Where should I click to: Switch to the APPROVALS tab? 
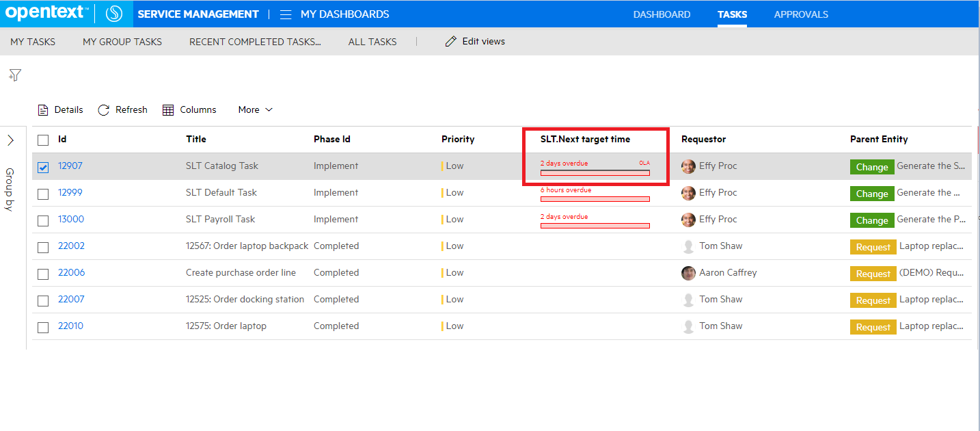coord(800,14)
